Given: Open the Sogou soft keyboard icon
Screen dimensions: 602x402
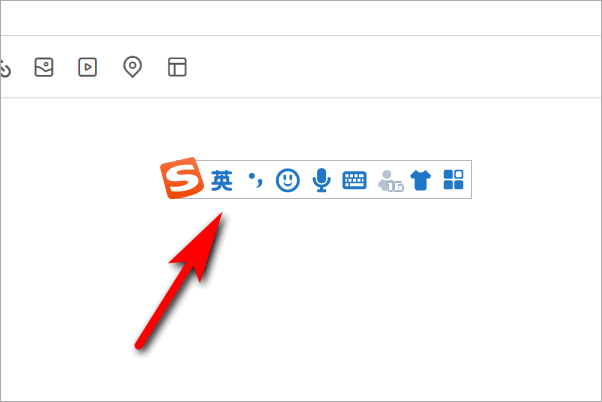Looking at the screenshot, I should click(354, 180).
